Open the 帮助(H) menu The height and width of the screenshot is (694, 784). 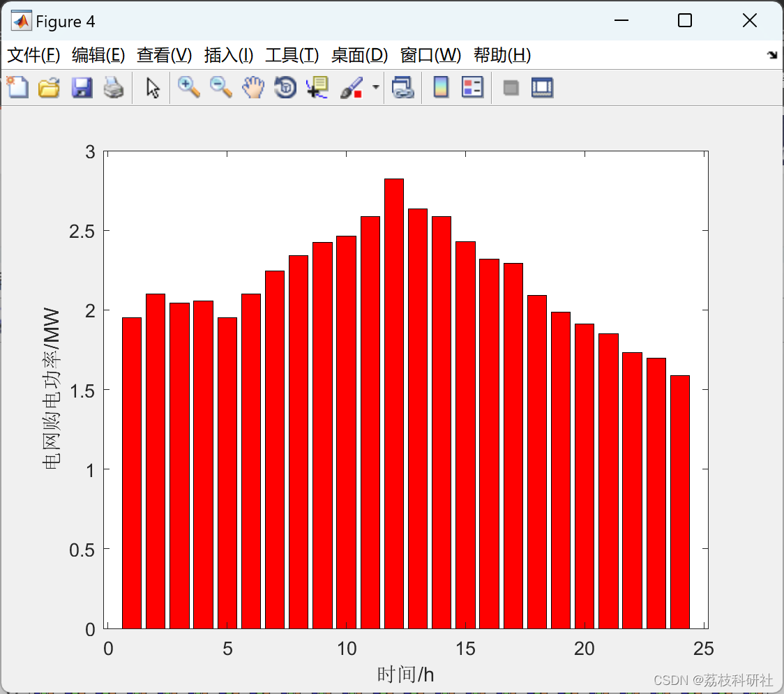pyautogui.click(x=502, y=55)
